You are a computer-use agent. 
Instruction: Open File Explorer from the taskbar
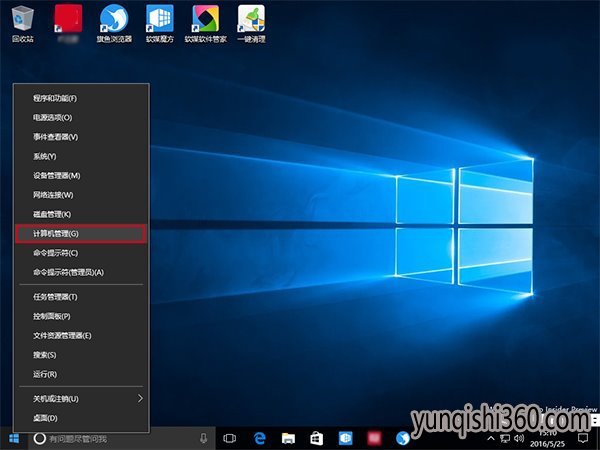[x=288, y=439]
